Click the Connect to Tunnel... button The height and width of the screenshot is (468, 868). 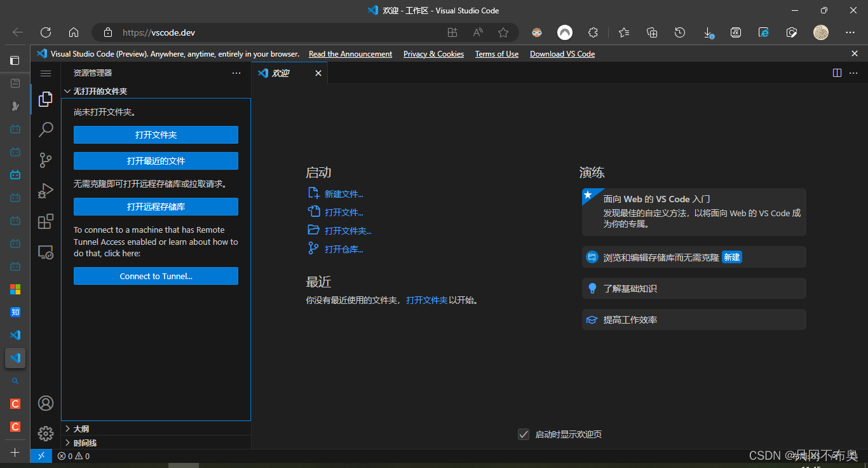156,276
